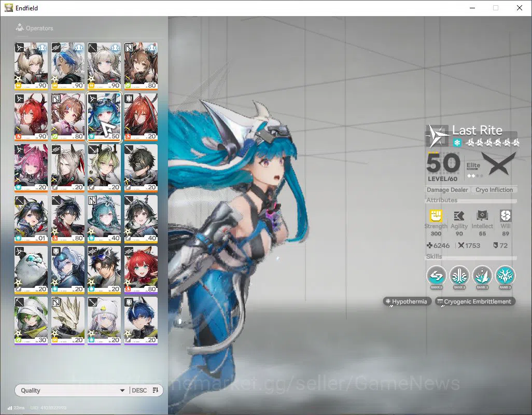
Task: Select the long red-haired operator card level 20
Action: pyautogui.click(x=141, y=117)
